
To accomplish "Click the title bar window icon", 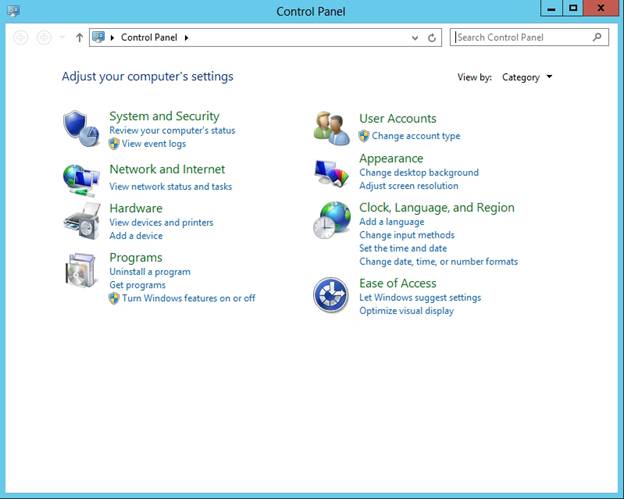I will [x=14, y=11].
